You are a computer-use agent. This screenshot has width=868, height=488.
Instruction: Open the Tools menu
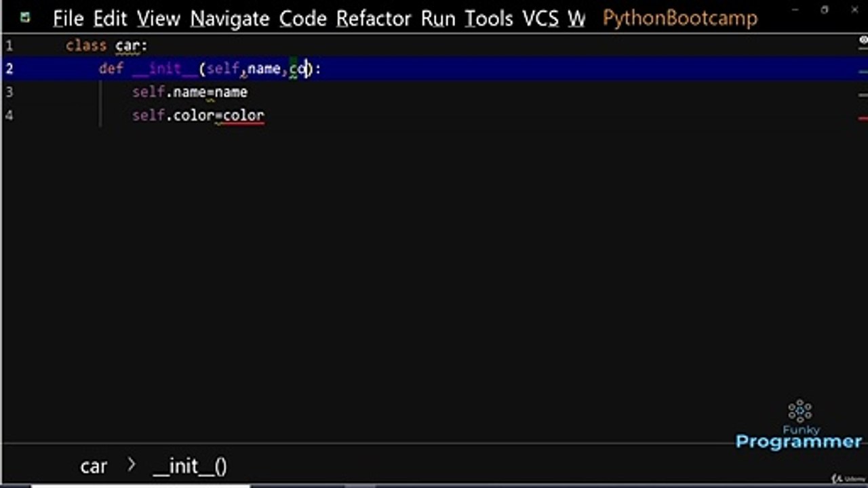488,18
